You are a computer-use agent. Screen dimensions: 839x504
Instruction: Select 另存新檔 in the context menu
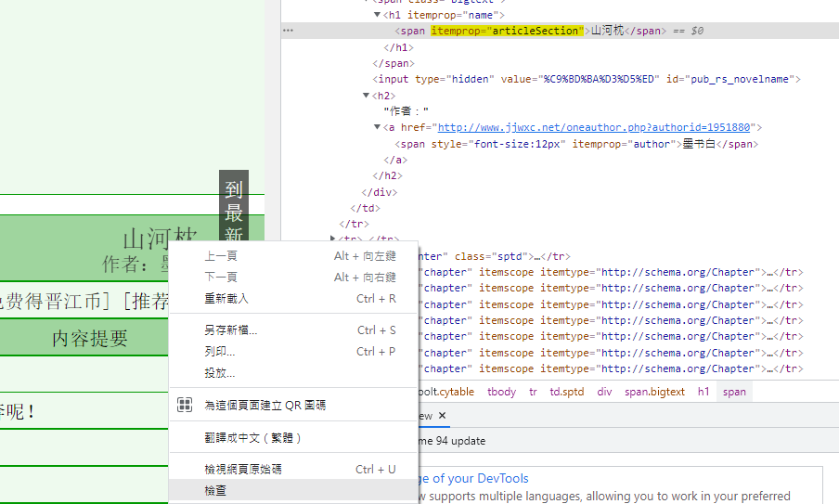(293, 330)
